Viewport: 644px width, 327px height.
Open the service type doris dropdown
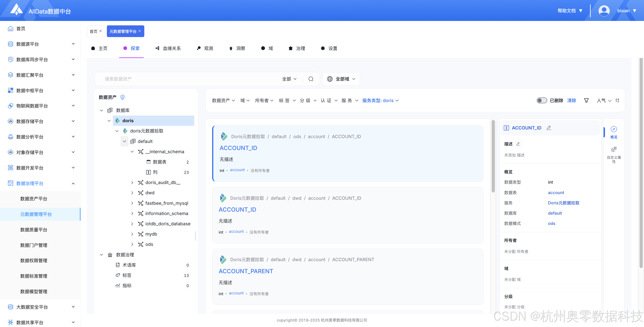pyautogui.click(x=380, y=100)
